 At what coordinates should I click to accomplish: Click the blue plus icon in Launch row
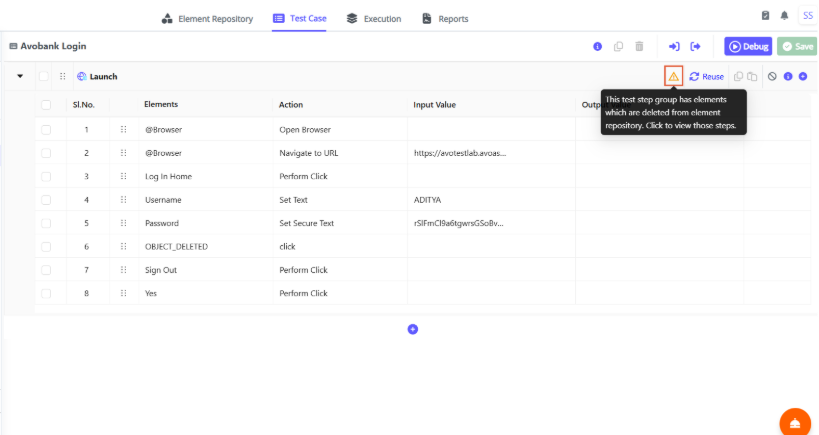click(803, 76)
